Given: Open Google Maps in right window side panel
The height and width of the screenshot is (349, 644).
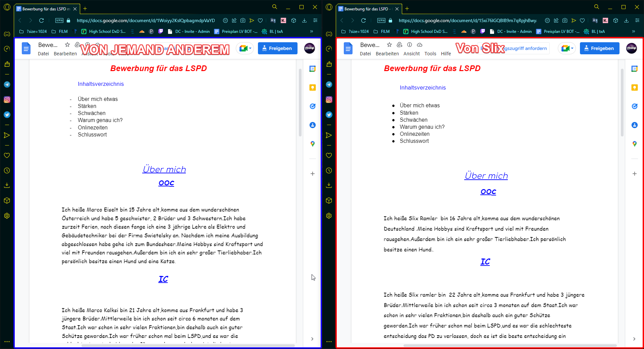Looking at the screenshot, I should [634, 144].
